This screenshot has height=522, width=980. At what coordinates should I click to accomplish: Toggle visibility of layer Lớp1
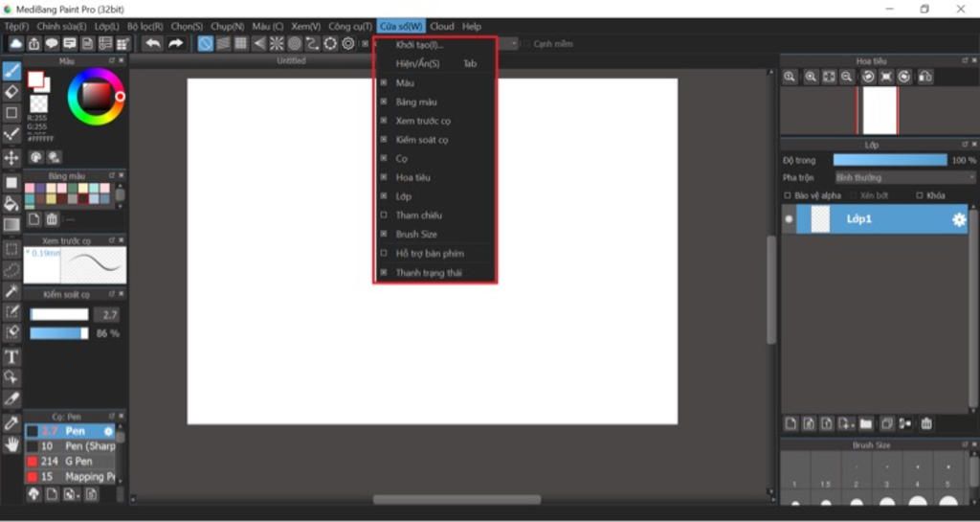click(789, 219)
